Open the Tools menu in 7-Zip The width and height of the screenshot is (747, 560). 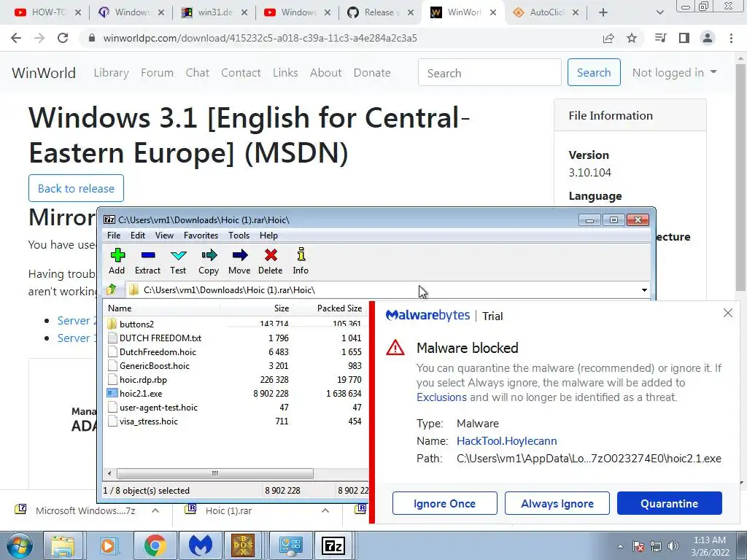(x=239, y=236)
